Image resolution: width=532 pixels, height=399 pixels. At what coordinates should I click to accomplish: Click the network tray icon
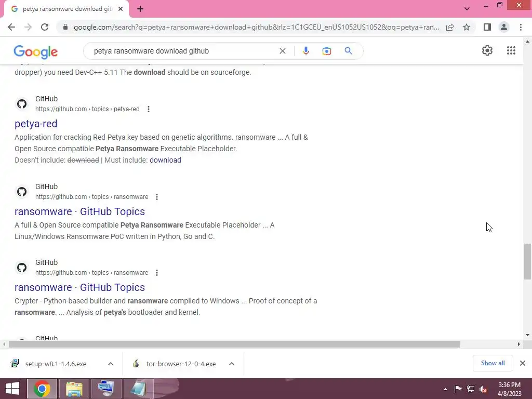click(471, 389)
